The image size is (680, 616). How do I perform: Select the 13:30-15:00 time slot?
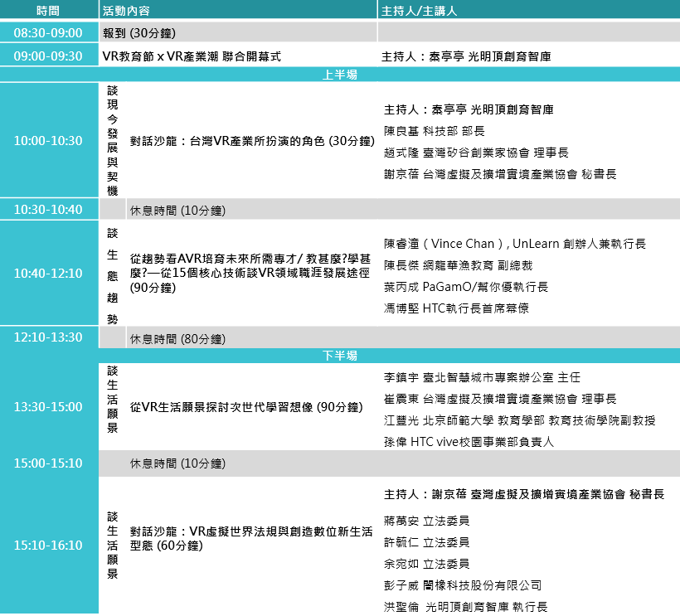[x=48, y=406]
